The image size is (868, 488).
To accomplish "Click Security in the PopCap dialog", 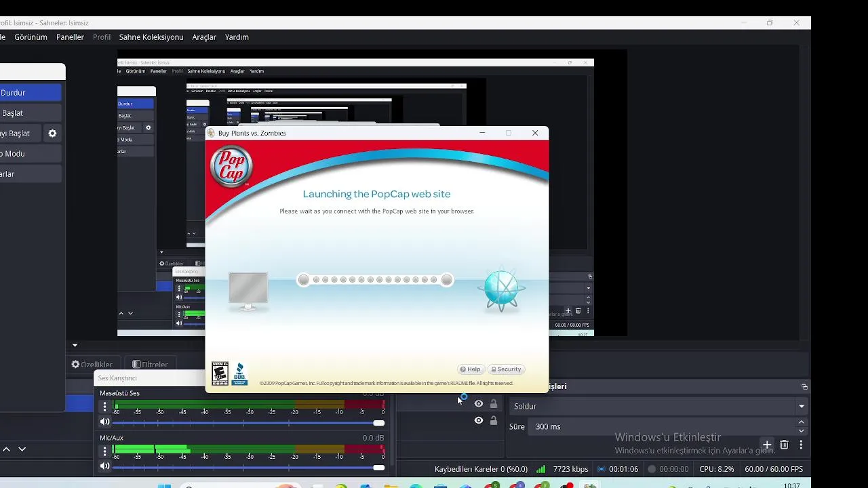I will coord(507,369).
